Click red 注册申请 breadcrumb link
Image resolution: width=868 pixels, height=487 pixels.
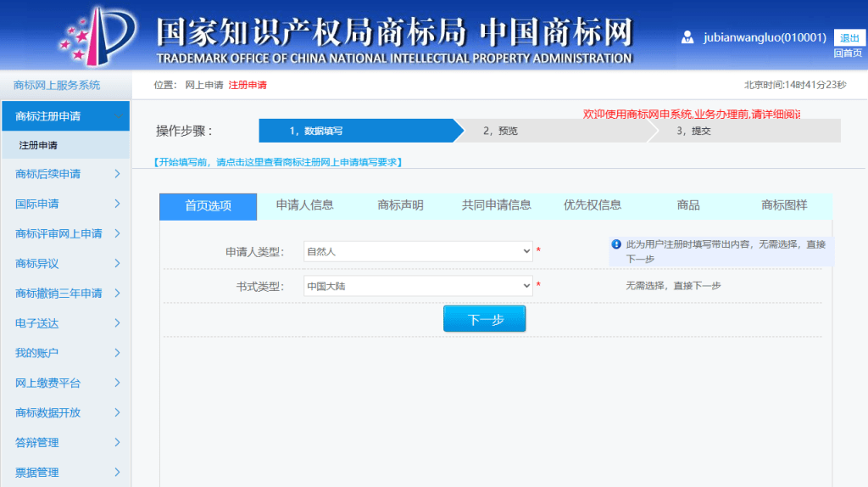[248, 86]
